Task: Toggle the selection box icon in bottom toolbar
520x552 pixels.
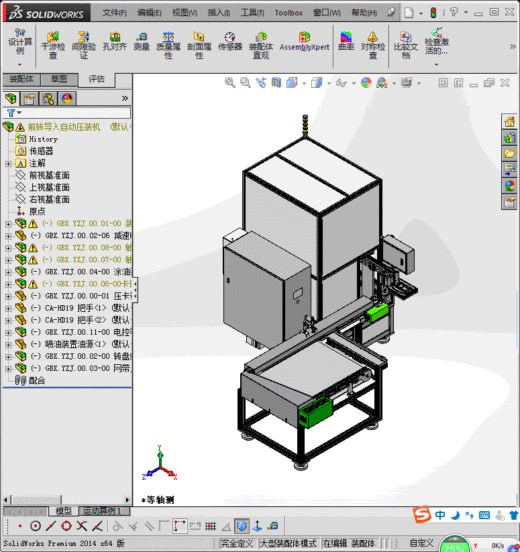Action: click(180, 526)
